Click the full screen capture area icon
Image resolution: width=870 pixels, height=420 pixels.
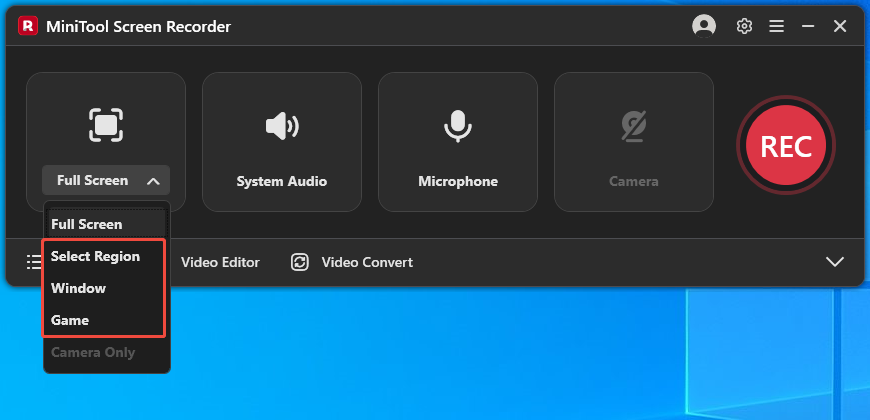coord(106,125)
